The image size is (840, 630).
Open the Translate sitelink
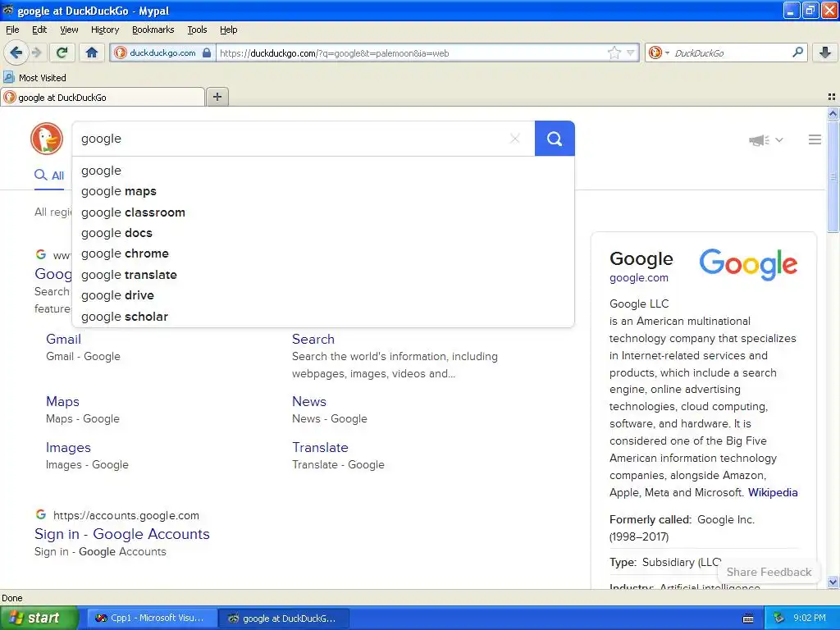pyautogui.click(x=320, y=447)
